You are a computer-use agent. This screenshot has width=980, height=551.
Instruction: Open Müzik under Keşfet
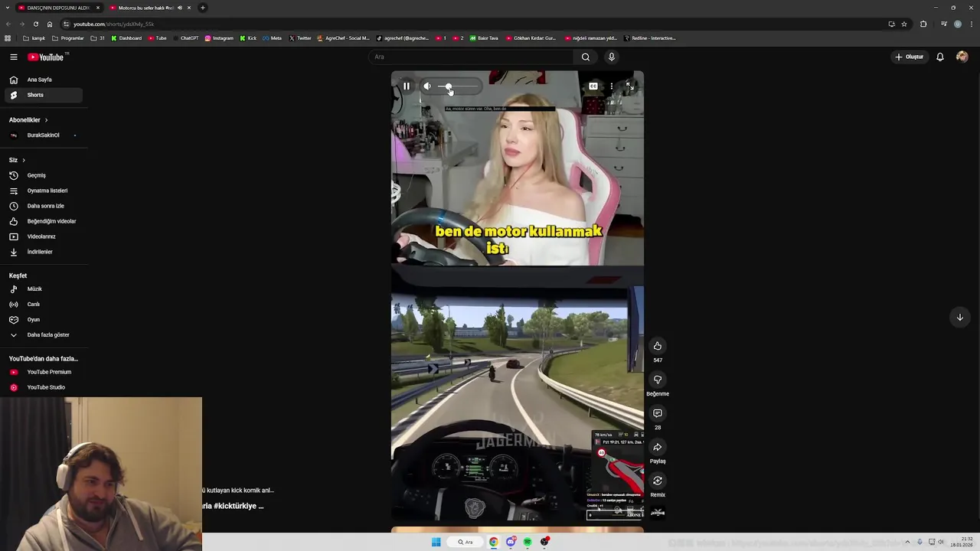(x=43, y=289)
